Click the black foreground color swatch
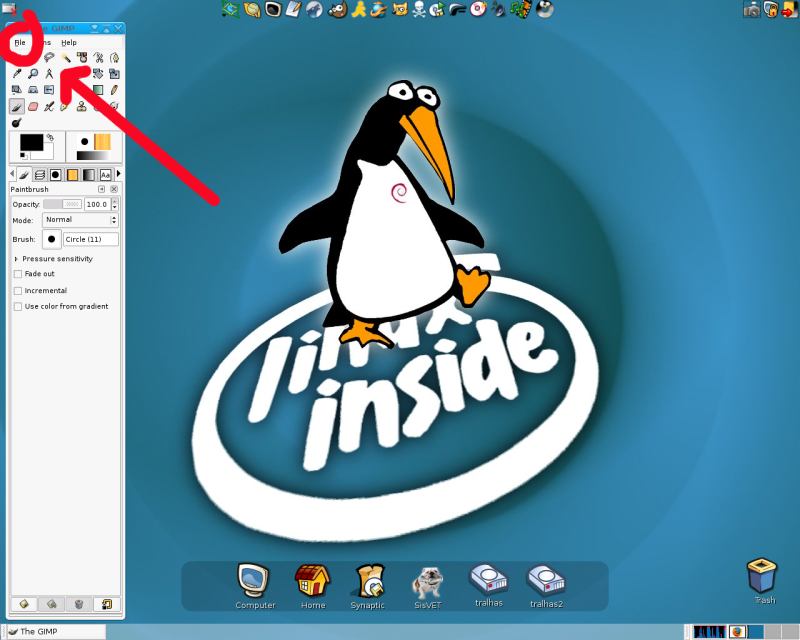800x640 pixels. 32,142
